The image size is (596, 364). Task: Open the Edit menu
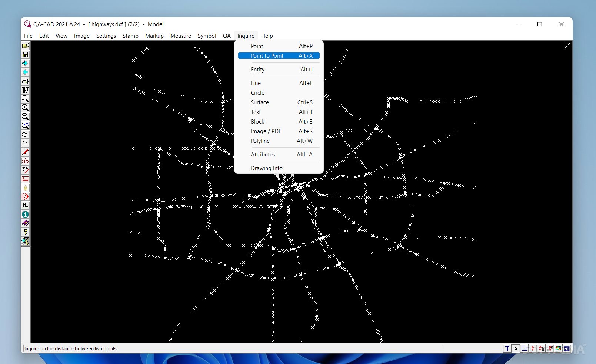[44, 36]
